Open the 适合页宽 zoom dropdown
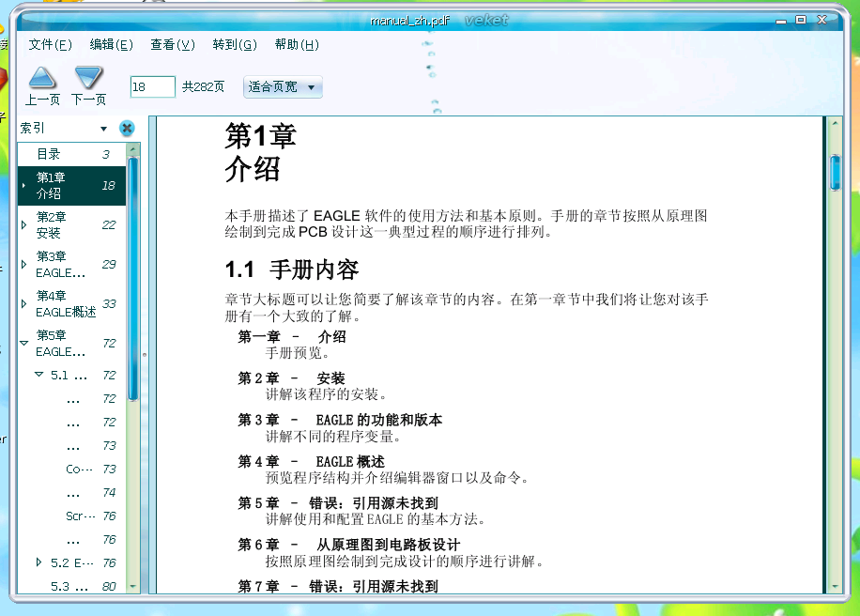The width and height of the screenshot is (860, 616). [283, 86]
